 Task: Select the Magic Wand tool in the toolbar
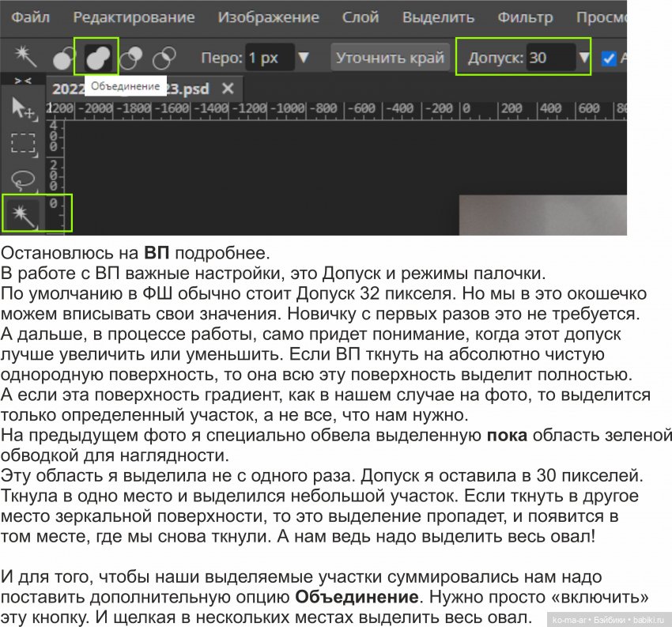click(x=24, y=211)
